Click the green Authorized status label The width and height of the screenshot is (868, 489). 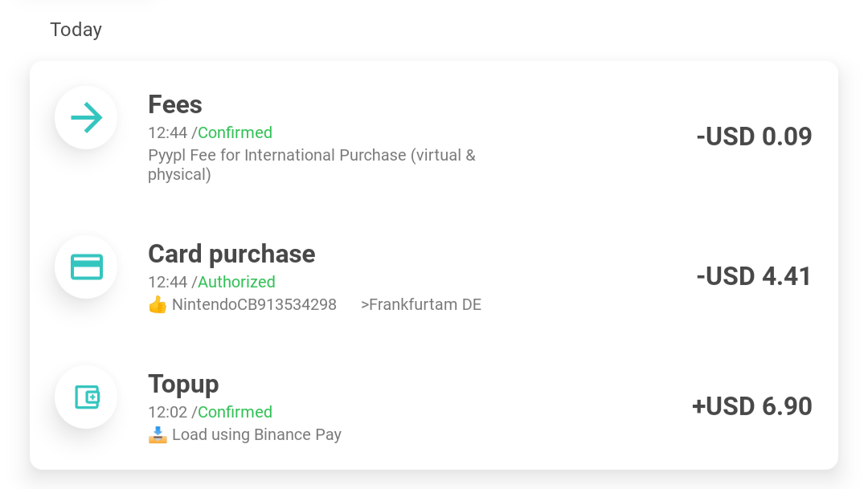click(x=236, y=282)
